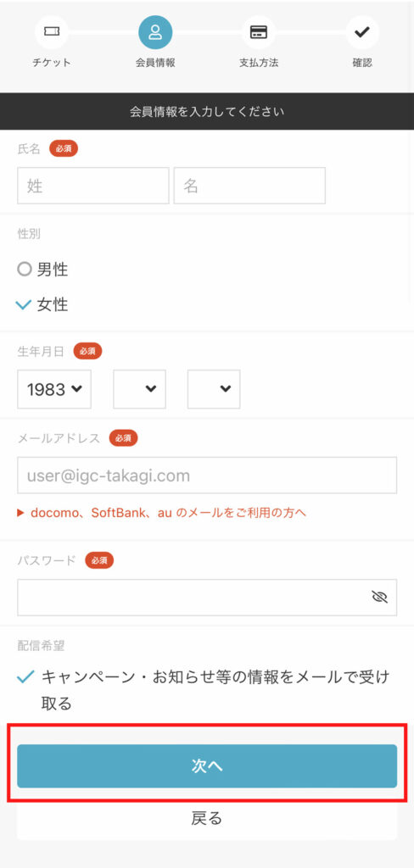Viewport: 414px width, 868px height.
Task: Open the docomo, SoftBank, au mail notice link
Action: tap(169, 513)
